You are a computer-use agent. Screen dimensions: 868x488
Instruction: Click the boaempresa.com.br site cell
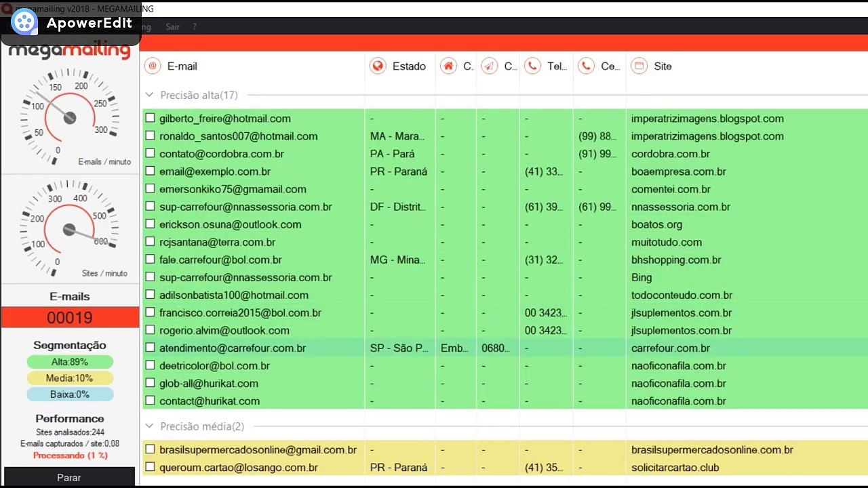pos(679,171)
